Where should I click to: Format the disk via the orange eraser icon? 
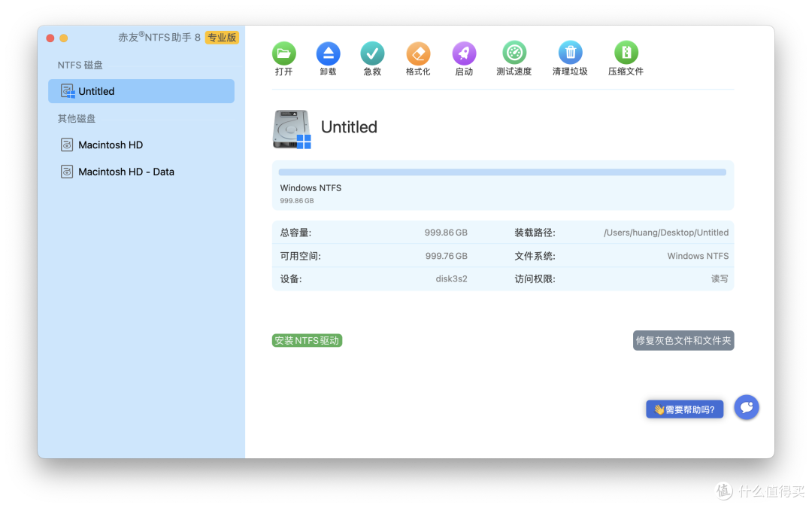[418, 53]
